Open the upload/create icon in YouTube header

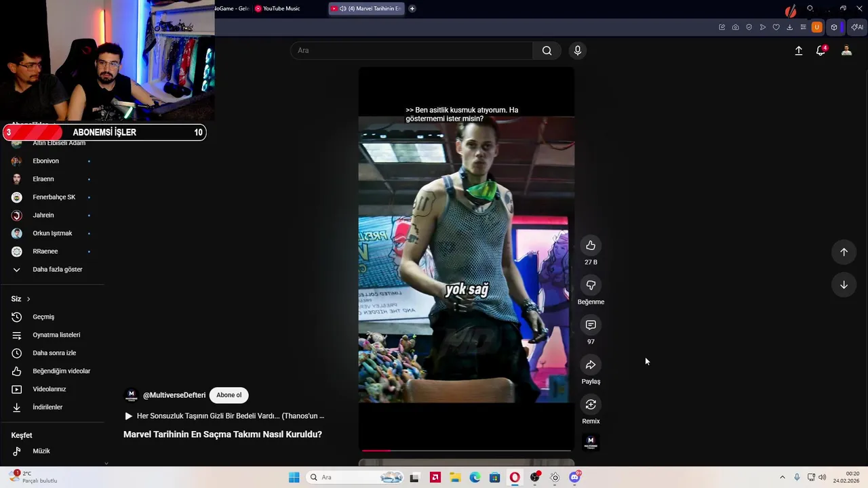799,50
